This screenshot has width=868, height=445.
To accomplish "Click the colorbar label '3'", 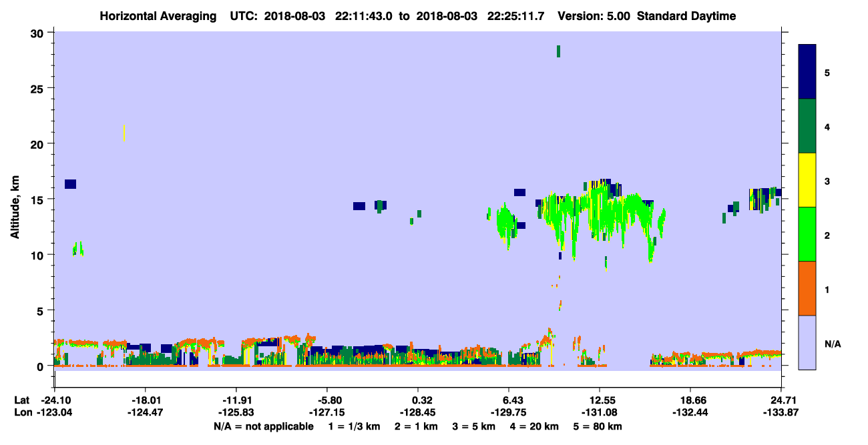I will [827, 181].
